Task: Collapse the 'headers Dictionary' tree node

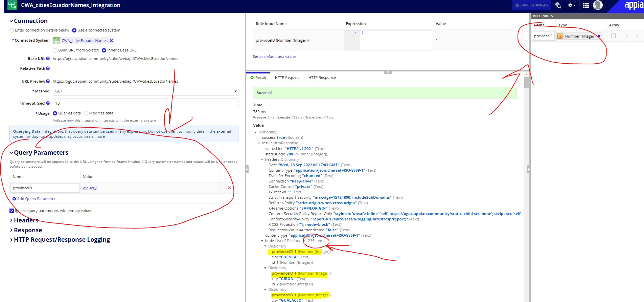Action: pyautogui.click(x=262, y=159)
